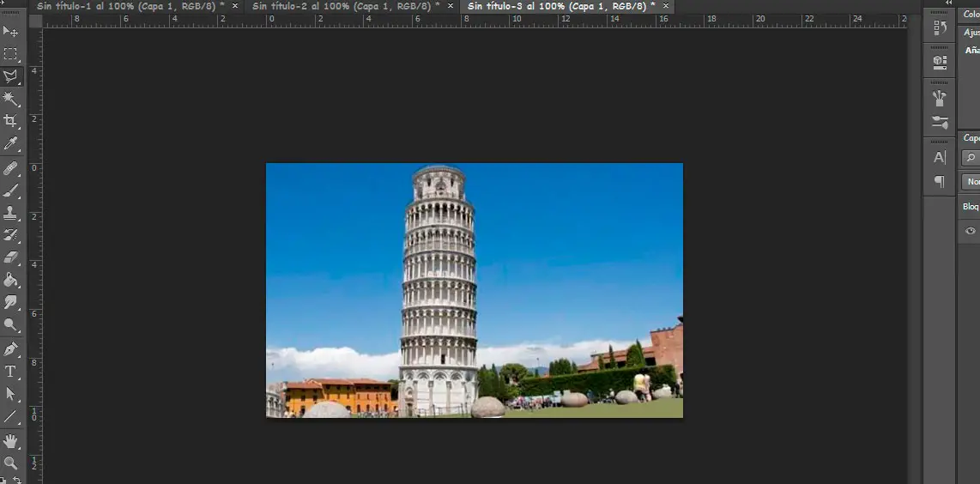Select the Eyedropper tool
This screenshot has width=980, height=484.
click(x=10, y=143)
